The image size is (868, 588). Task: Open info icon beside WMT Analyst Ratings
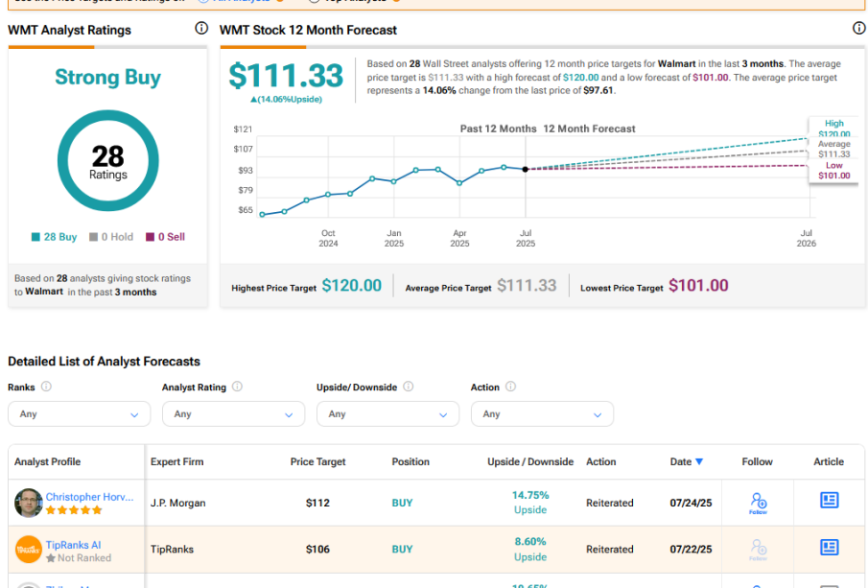tap(201, 28)
